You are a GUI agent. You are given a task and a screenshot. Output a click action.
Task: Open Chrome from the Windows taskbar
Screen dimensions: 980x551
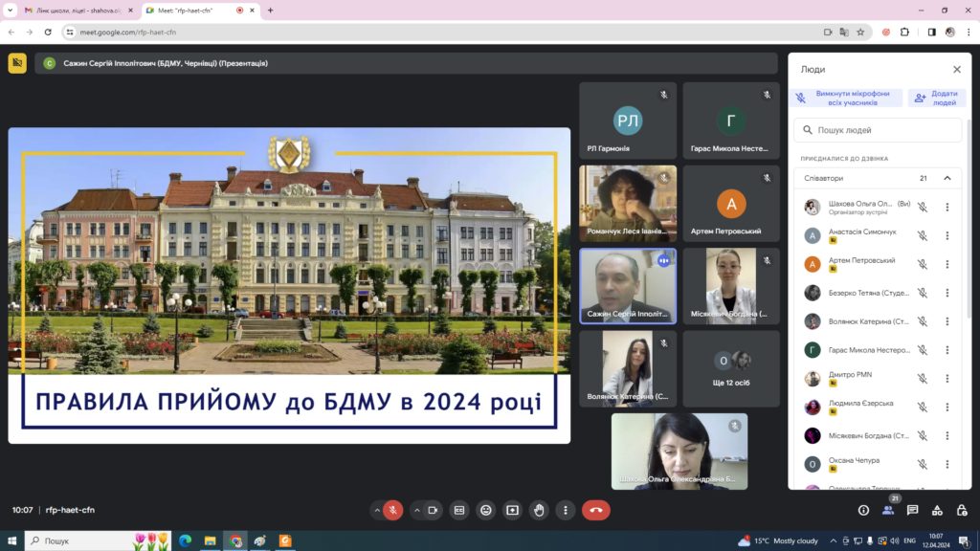[x=234, y=540]
